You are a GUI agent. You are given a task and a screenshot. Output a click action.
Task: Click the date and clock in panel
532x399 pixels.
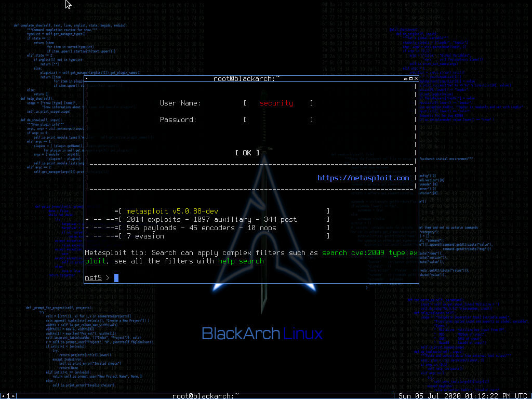coord(463,396)
